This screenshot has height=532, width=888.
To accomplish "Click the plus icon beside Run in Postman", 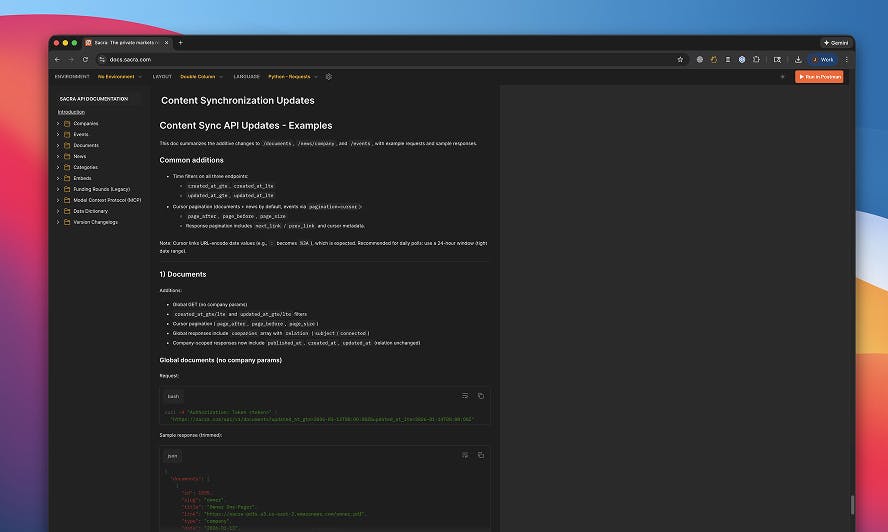I will pos(783,76).
